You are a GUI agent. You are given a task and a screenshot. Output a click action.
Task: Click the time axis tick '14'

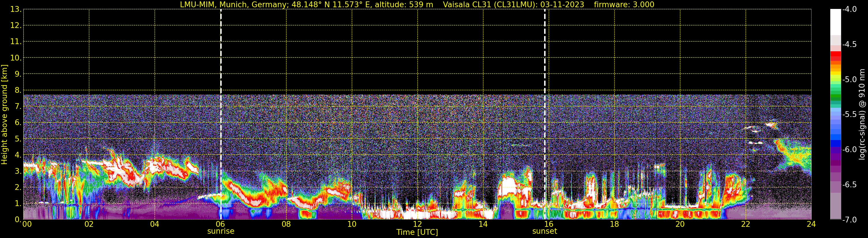click(483, 224)
